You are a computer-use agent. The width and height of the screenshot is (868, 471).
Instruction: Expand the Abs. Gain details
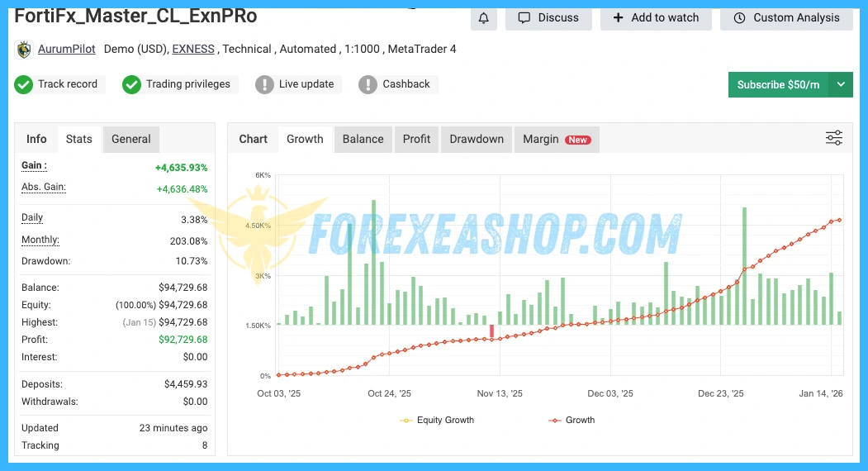click(x=43, y=188)
